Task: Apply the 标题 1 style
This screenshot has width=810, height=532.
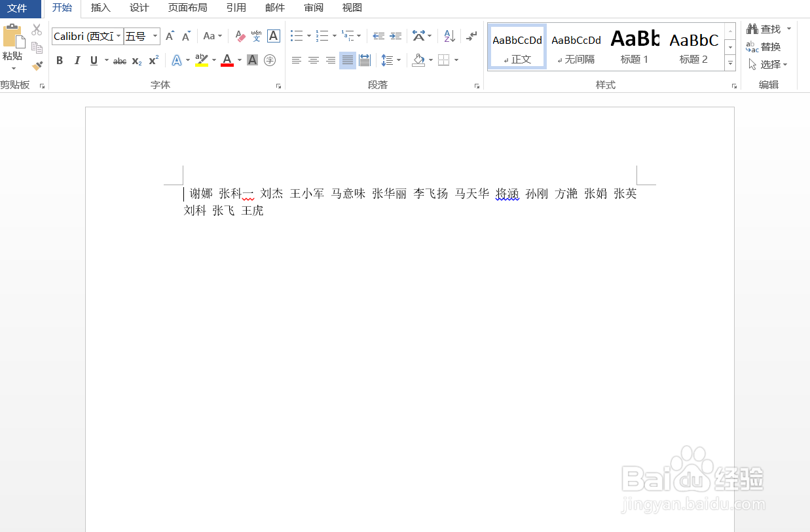Action: pos(634,46)
